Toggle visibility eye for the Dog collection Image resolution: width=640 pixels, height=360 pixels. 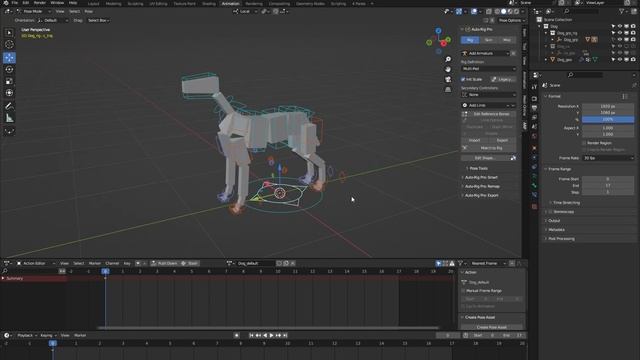coord(620,26)
